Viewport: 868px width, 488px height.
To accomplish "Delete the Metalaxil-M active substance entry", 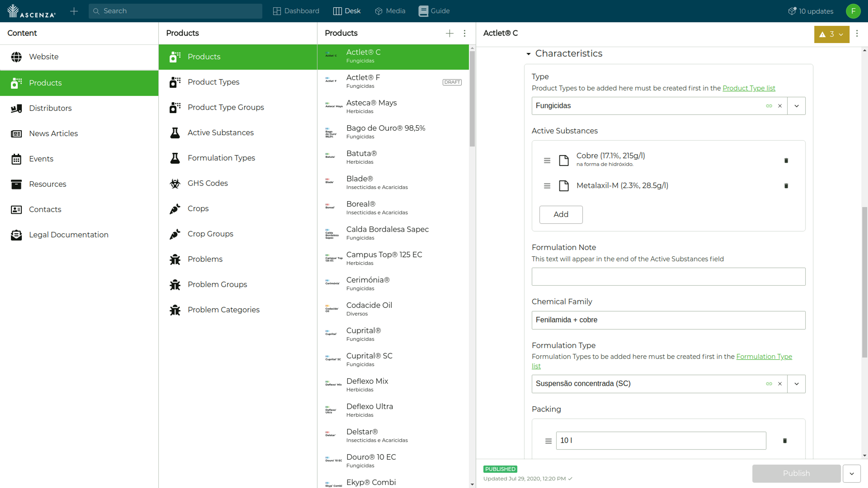I will [x=786, y=186].
